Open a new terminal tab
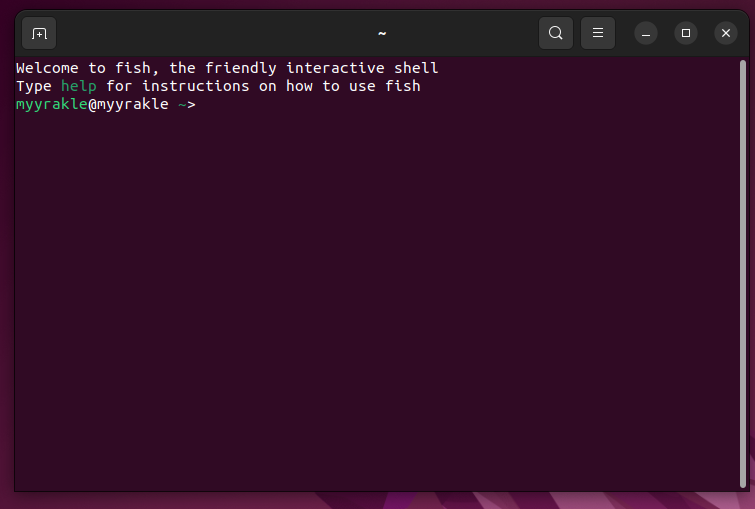755x509 pixels. [x=39, y=33]
